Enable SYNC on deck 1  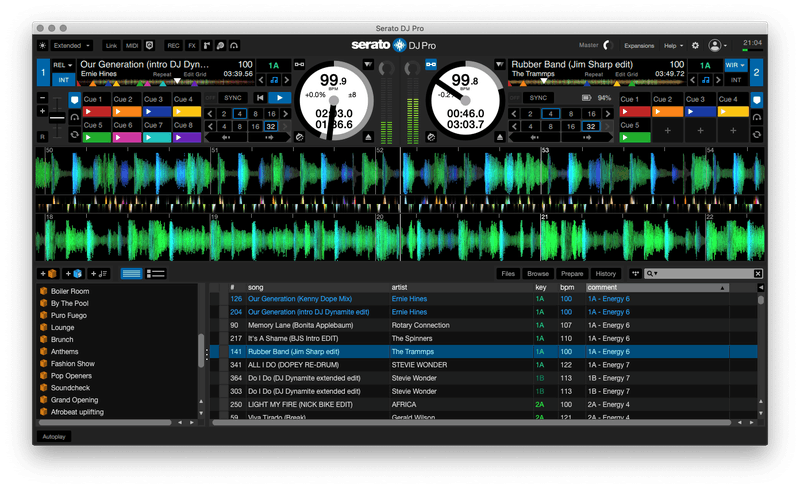point(233,97)
